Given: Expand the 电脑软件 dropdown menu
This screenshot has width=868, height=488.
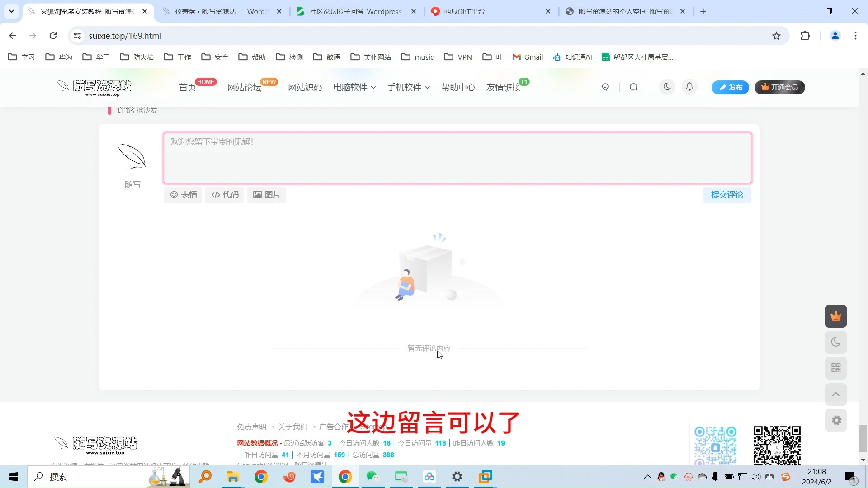Looking at the screenshot, I should tap(354, 87).
